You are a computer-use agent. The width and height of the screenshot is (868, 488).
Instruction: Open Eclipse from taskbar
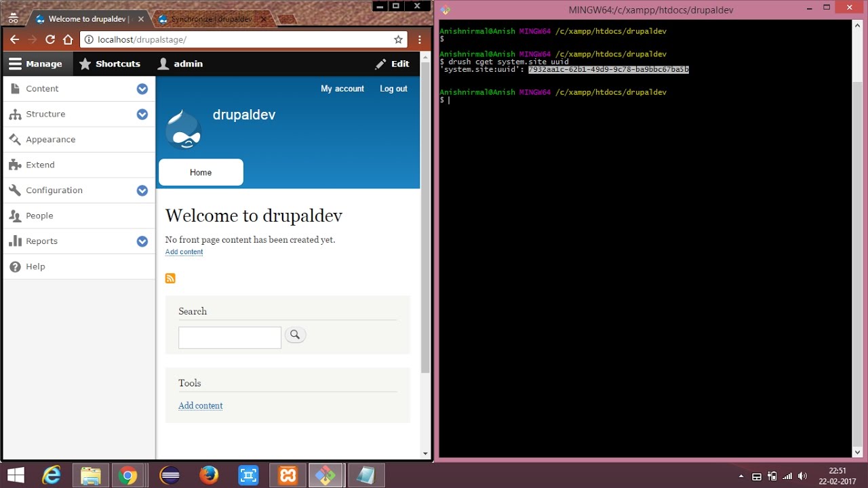point(170,475)
